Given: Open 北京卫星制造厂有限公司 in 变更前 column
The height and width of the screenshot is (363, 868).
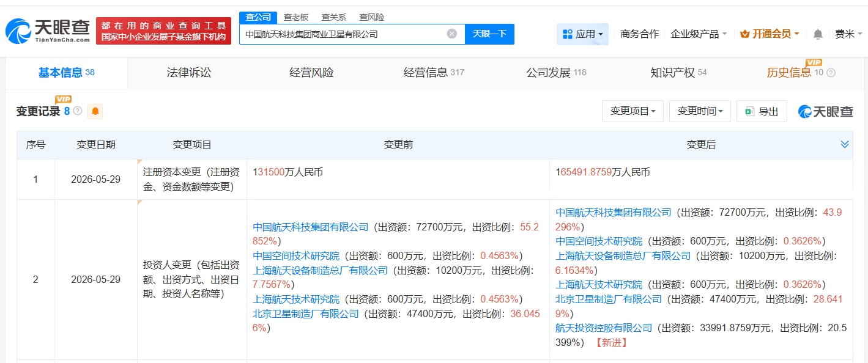Looking at the screenshot, I should (x=306, y=314).
